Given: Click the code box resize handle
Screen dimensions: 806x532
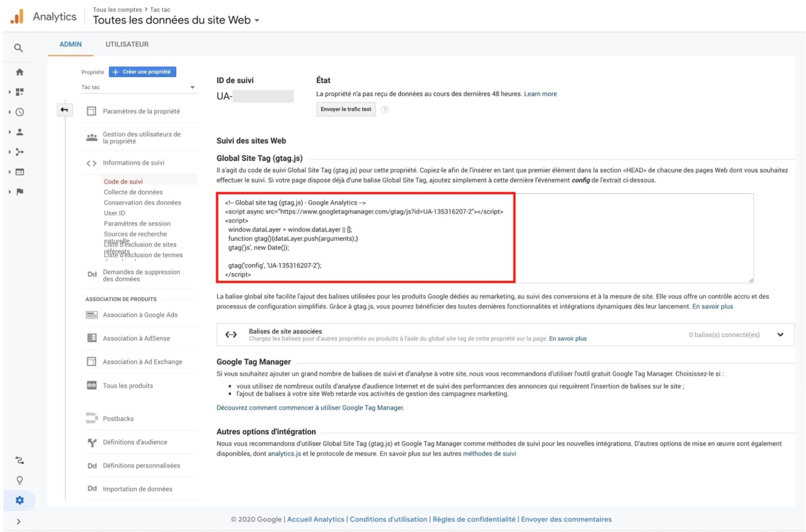Looking at the screenshot, I should click(x=751, y=280).
